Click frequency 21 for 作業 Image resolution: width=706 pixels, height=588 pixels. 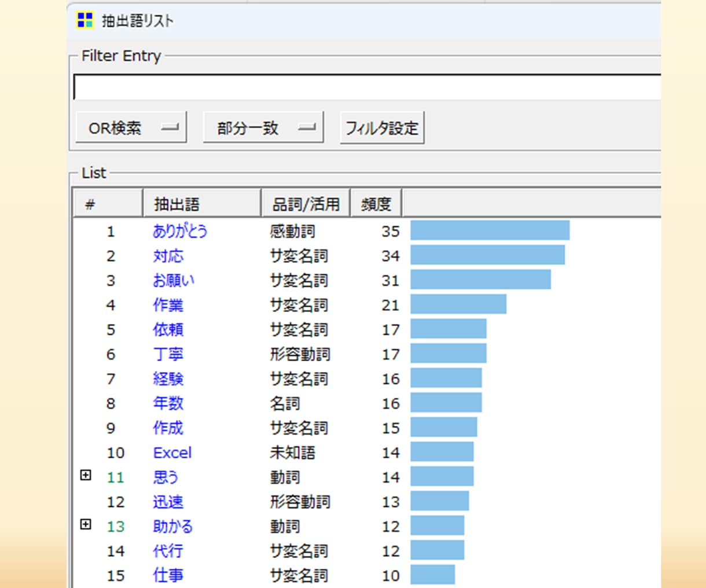391,305
